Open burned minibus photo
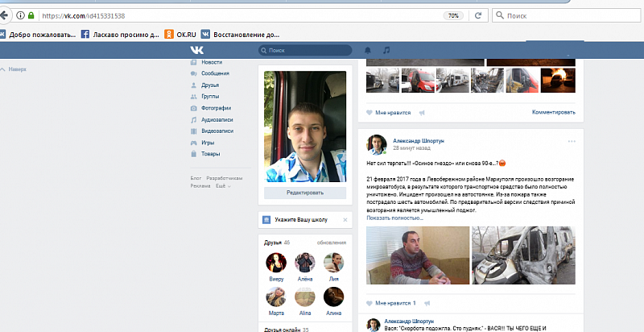The height and width of the screenshot is (332, 644). pyautogui.click(x=523, y=255)
